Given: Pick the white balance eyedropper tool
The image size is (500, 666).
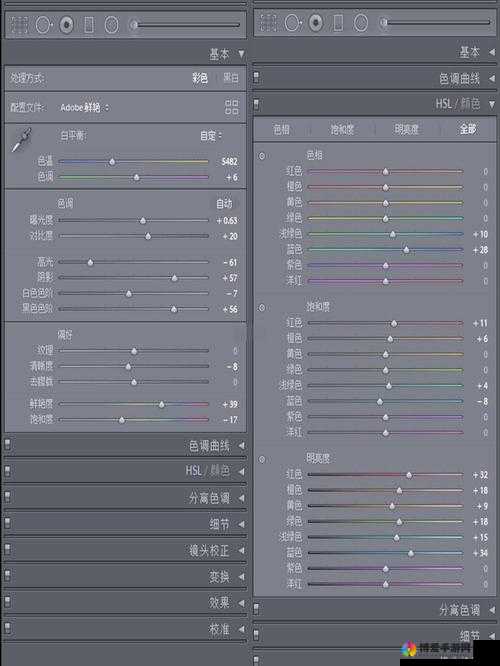Looking at the screenshot, I should (x=21, y=140).
